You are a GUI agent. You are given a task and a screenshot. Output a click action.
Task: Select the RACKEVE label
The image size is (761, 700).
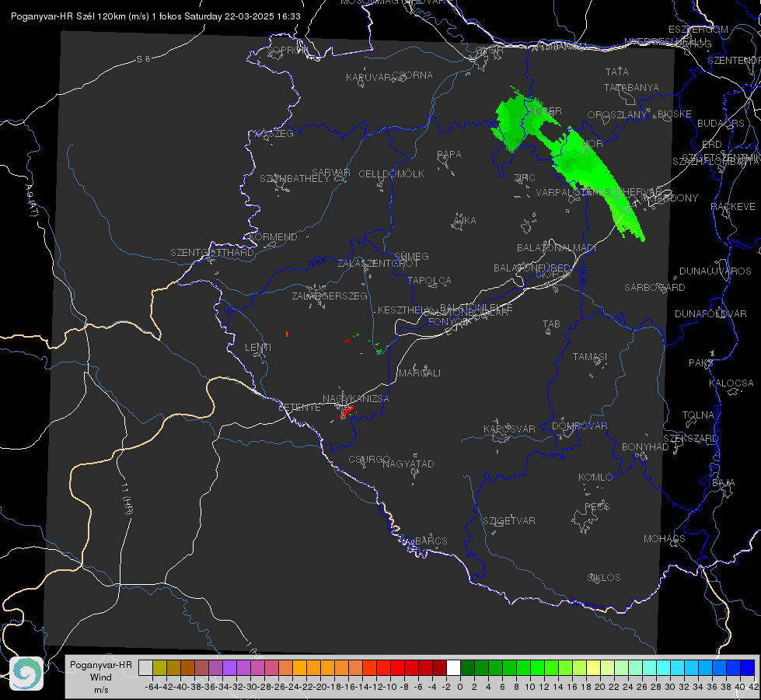point(733,207)
